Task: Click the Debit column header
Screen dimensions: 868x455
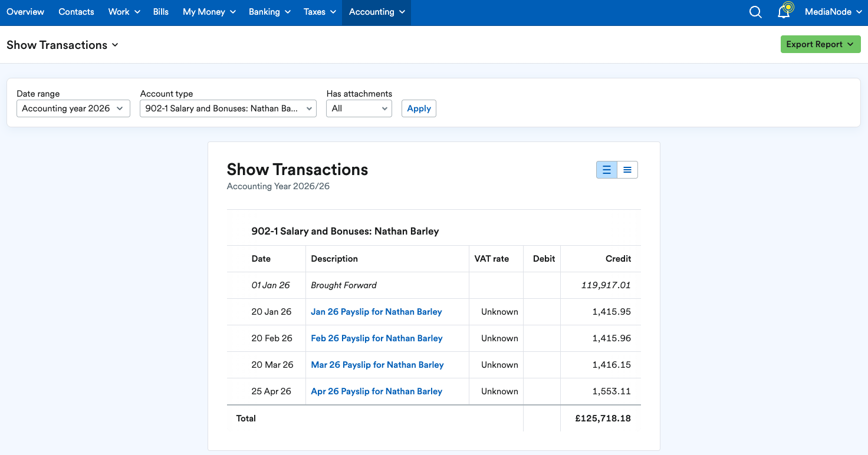Action: tap(544, 259)
